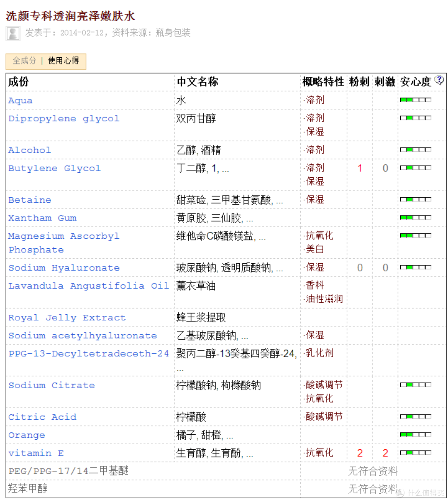This screenshot has height=502, width=448.
Task: Open the Betaine ingredient link
Action: coord(30,200)
